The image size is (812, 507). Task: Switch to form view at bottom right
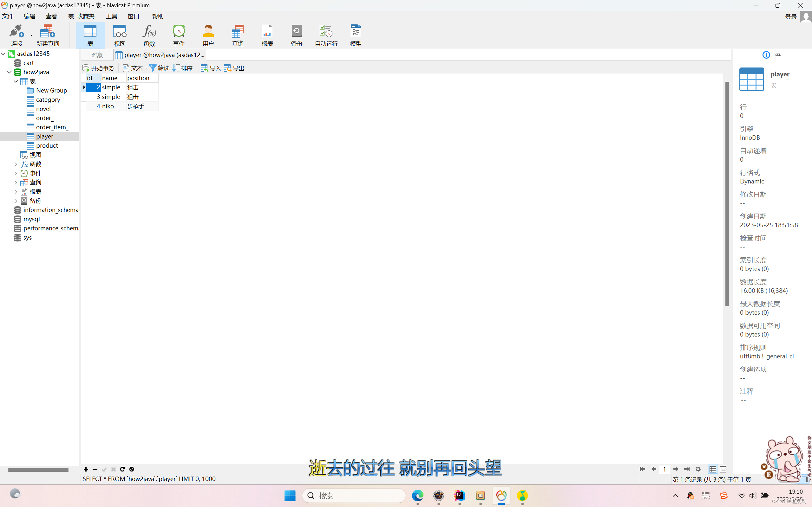[723, 469]
